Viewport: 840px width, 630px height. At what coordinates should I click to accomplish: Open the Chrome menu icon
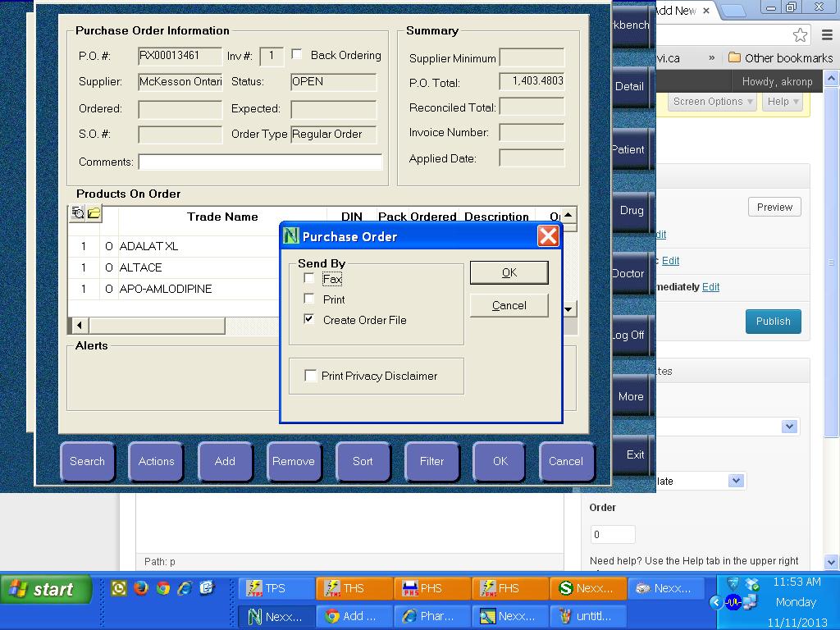(826, 34)
